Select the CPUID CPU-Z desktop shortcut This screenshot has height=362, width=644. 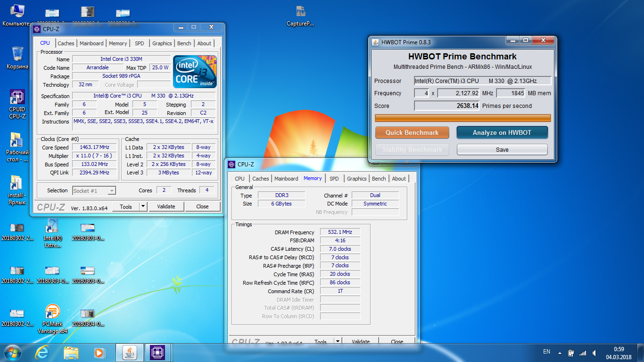17,104
